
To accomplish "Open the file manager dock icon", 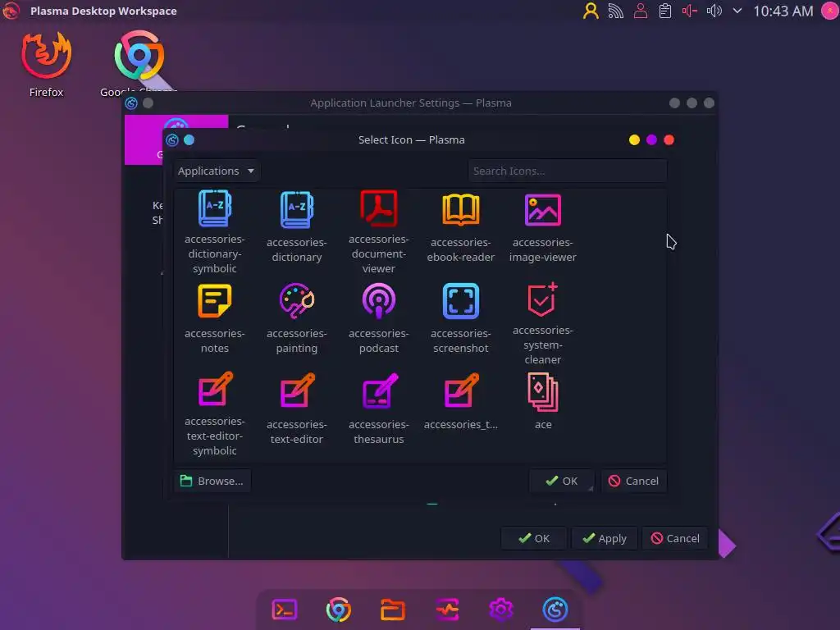I will [393, 609].
